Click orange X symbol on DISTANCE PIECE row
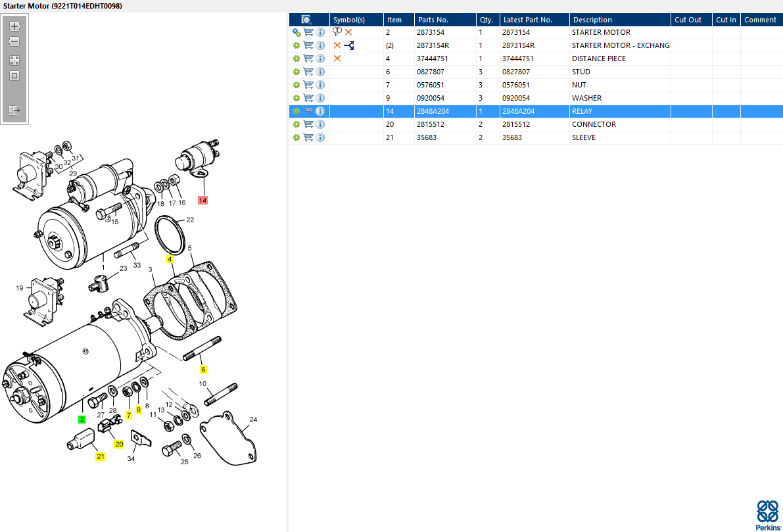 pos(337,59)
